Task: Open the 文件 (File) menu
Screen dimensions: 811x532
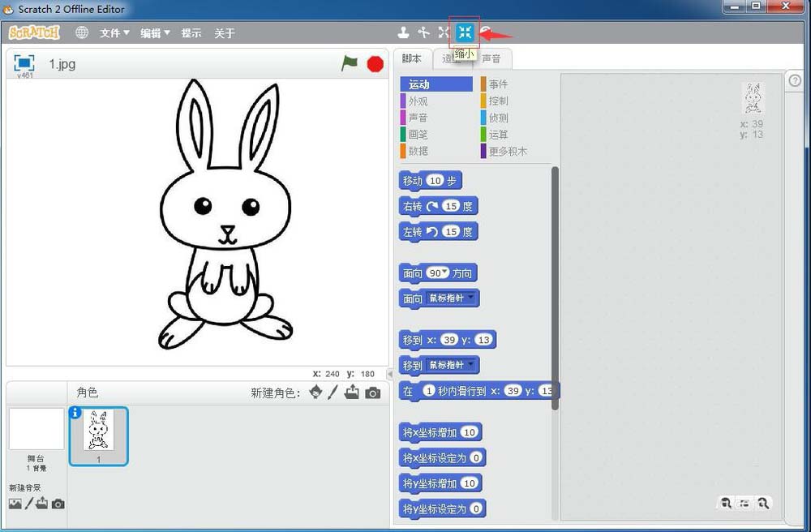Action: (114, 33)
